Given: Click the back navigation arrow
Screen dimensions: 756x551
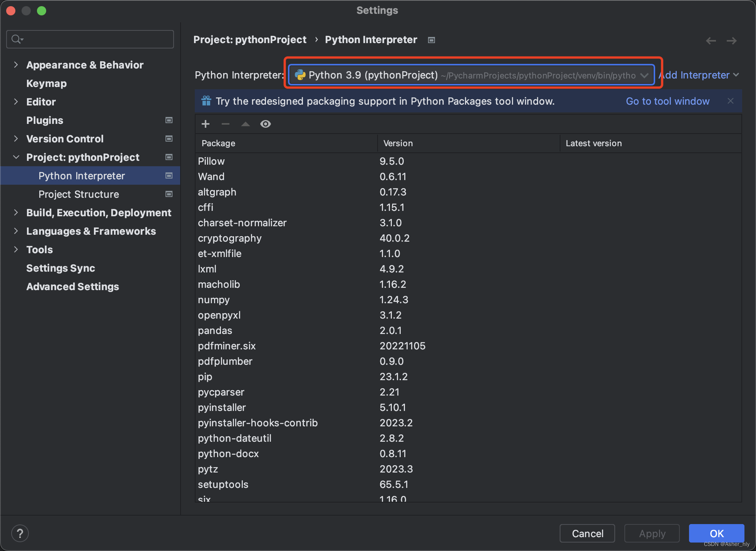Looking at the screenshot, I should 711,40.
